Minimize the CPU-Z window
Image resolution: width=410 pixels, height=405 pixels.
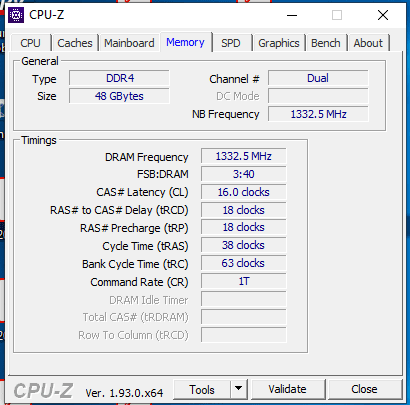(292, 15)
